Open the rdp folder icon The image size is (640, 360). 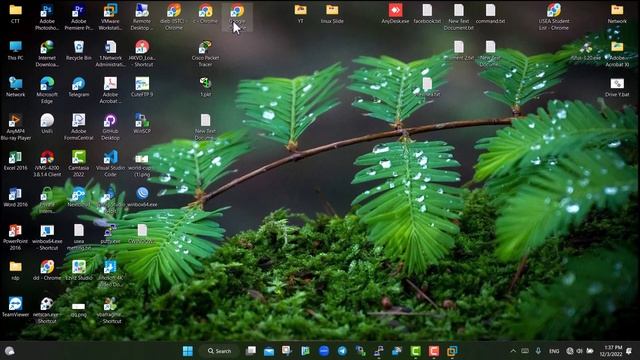[x=16, y=271]
